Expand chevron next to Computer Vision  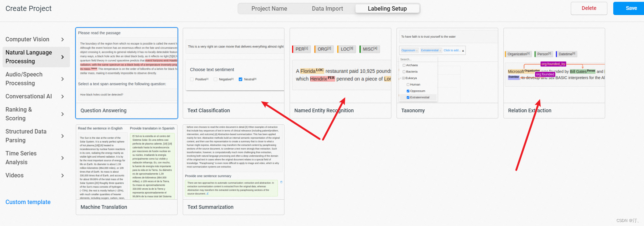coord(63,39)
